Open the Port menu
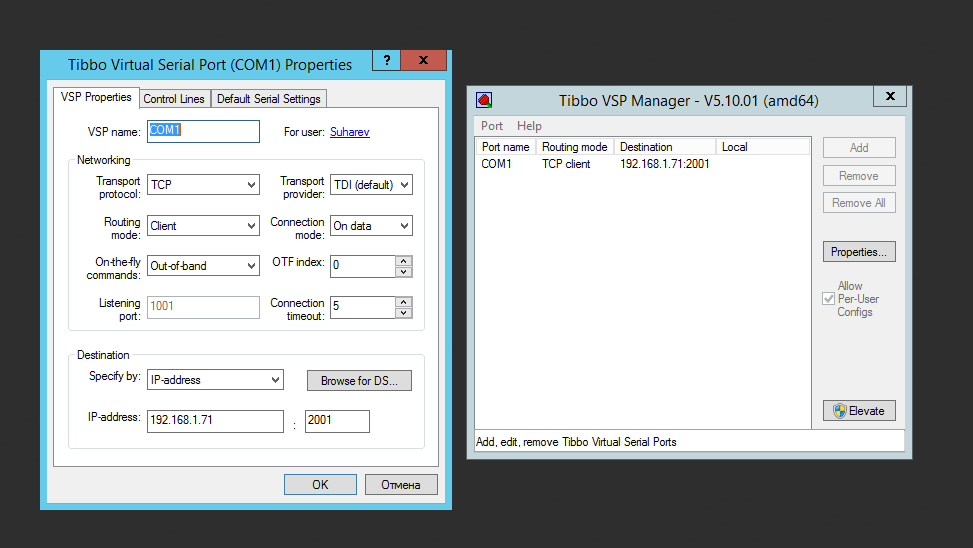The width and height of the screenshot is (973, 548). 492,126
